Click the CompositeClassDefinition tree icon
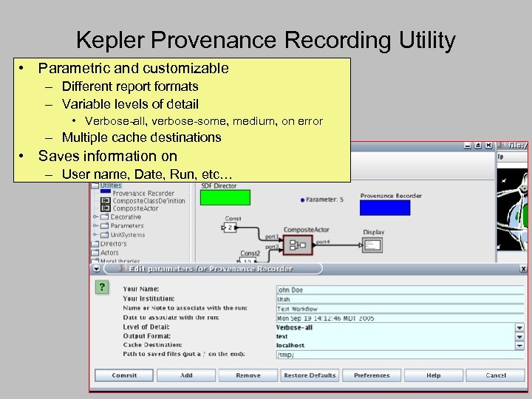Image resolution: width=532 pixels, height=399 pixels. (106, 201)
